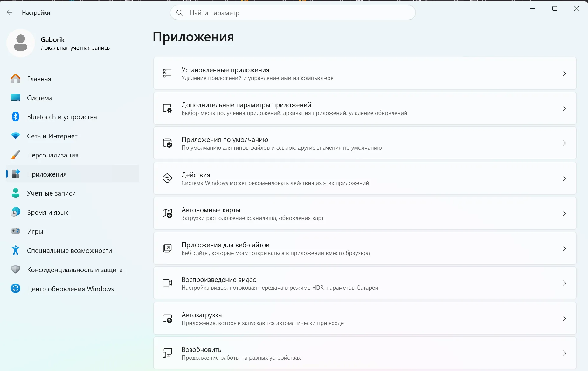588x371 pixels.
Task: Click 'Продолжение работы на разных устройствах' text
Action: tap(241, 358)
